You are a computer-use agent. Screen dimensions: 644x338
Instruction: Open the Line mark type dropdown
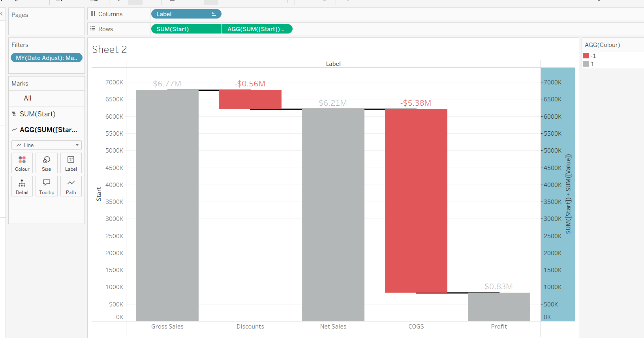coord(77,145)
